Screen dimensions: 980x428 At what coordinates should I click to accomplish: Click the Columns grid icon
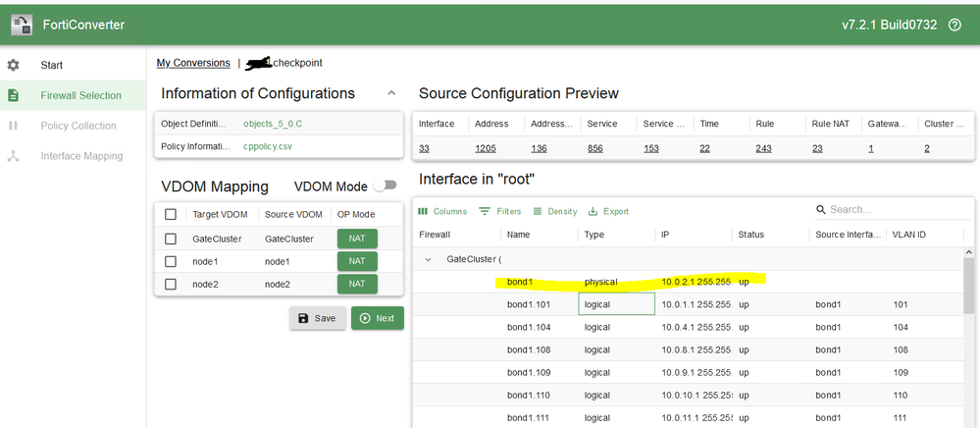[x=423, y=211]
